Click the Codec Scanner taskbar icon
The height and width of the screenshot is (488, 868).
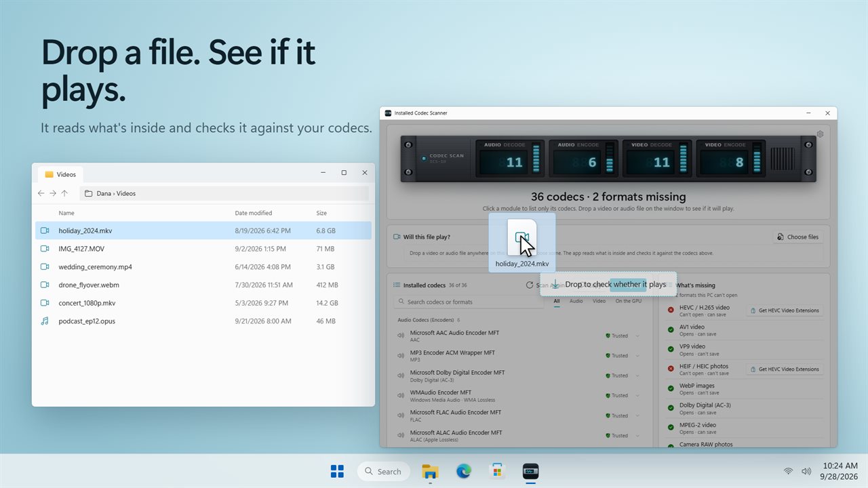[x=530, y=471]
